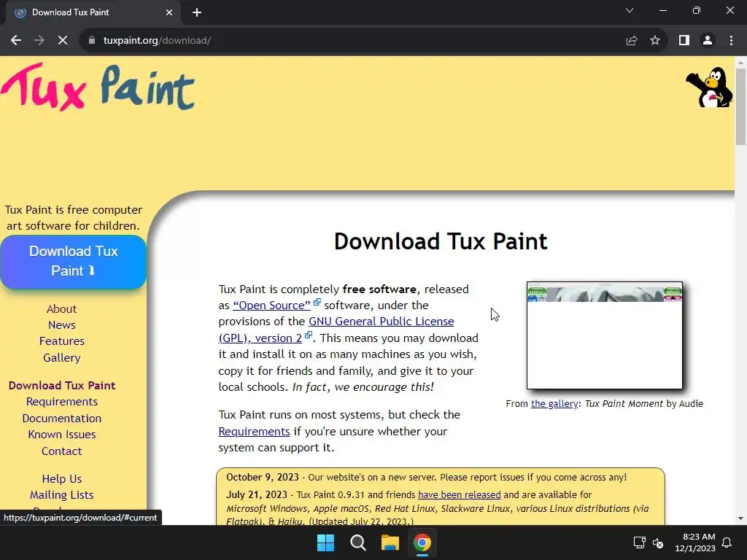Click the blue Download Tux Paint button
The image size is (747, 560).
(x=74, y=262)
